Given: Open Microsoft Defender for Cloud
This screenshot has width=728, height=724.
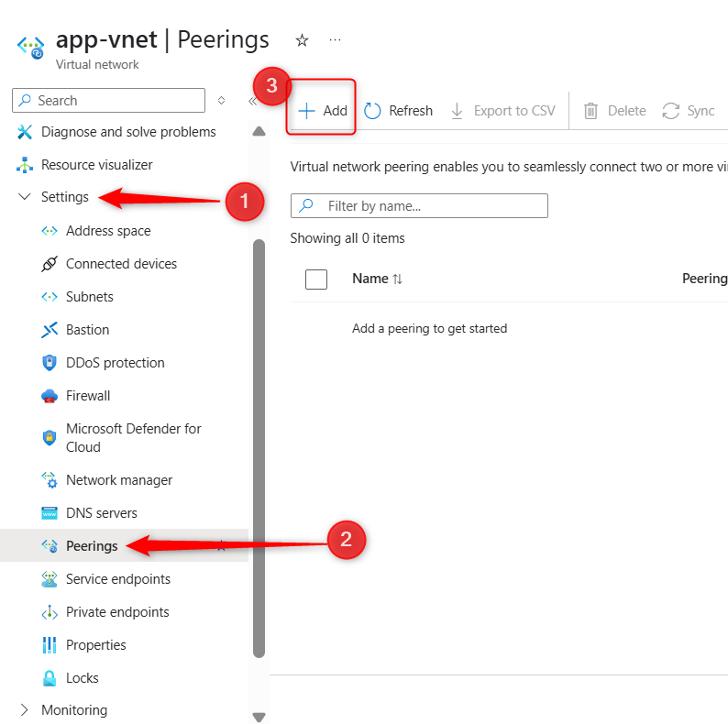Looking at the screenshot, I should coord(133,438).
